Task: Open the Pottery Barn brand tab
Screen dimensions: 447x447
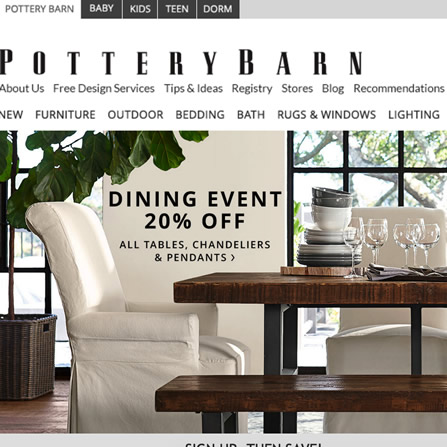Action: tap(39, 9)
